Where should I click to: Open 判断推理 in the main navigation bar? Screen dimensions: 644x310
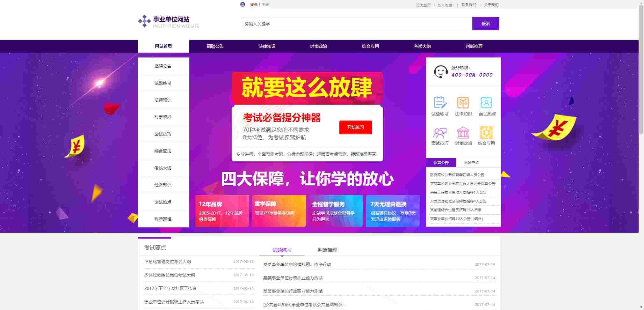[x=474, y=46]
